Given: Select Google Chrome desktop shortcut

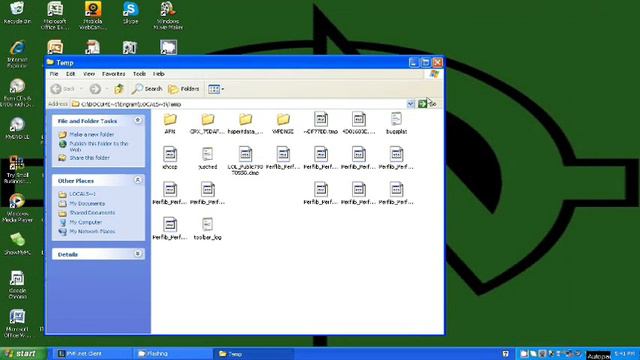Looking at the screenshot, I should pos(17,285).
